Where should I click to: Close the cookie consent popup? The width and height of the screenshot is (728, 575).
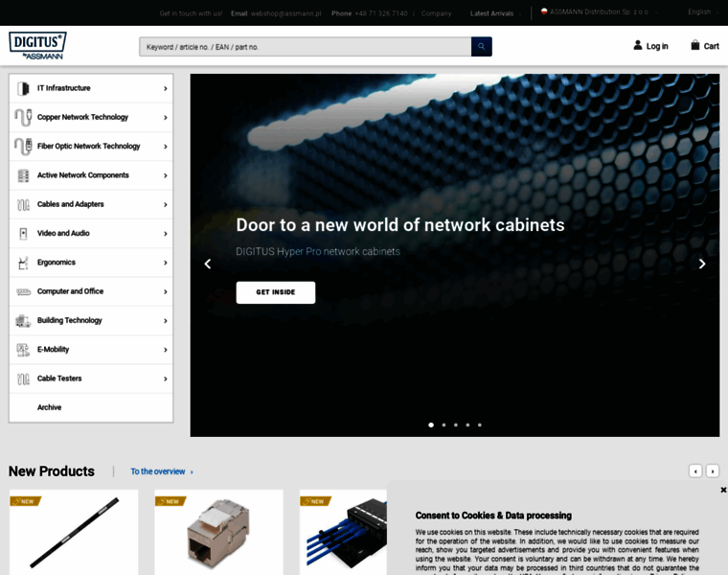point(723,490)
